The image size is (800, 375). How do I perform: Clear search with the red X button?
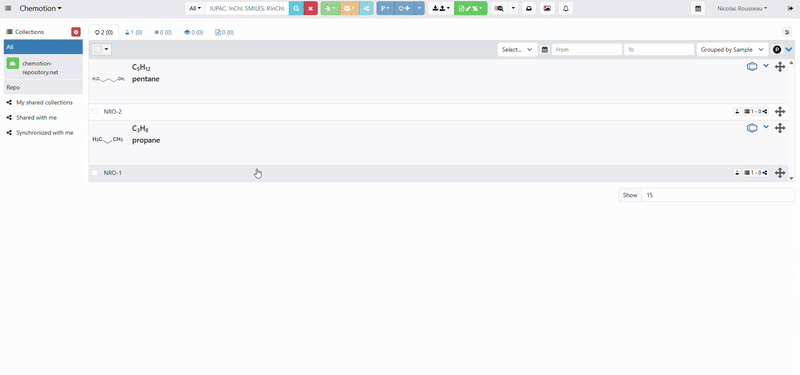click(310, 8)
